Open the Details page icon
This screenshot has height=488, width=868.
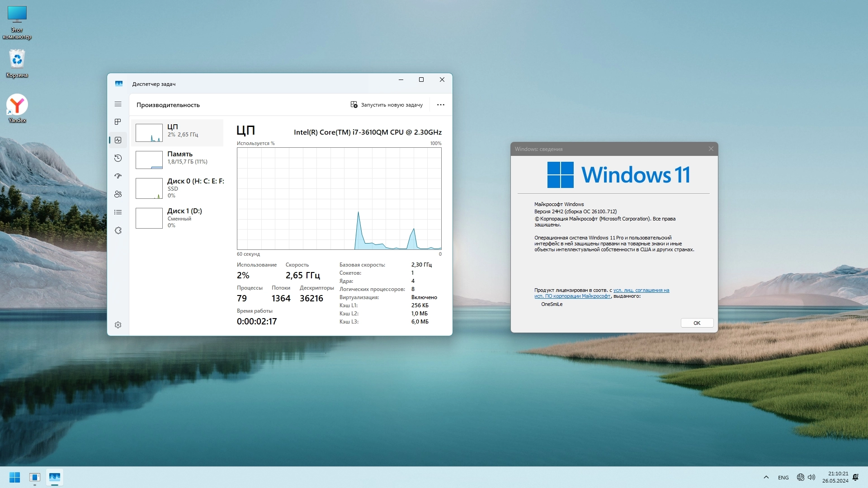click(118, 212)
